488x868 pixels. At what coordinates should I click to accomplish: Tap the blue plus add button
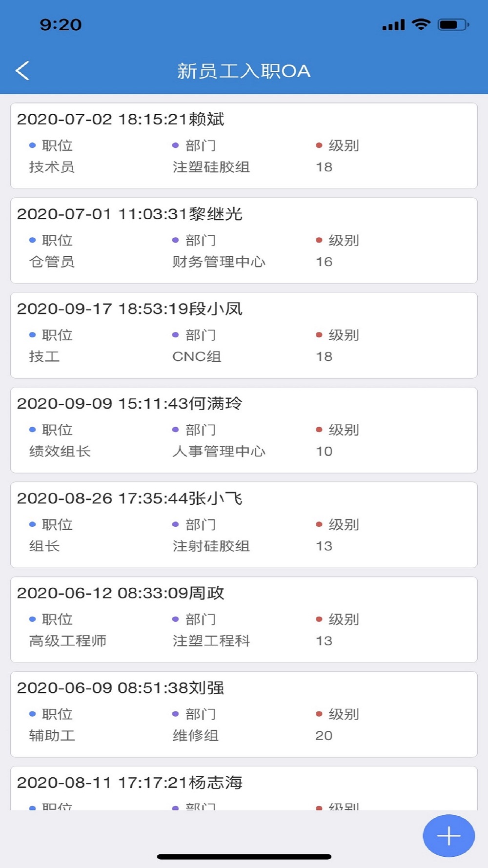448,836
